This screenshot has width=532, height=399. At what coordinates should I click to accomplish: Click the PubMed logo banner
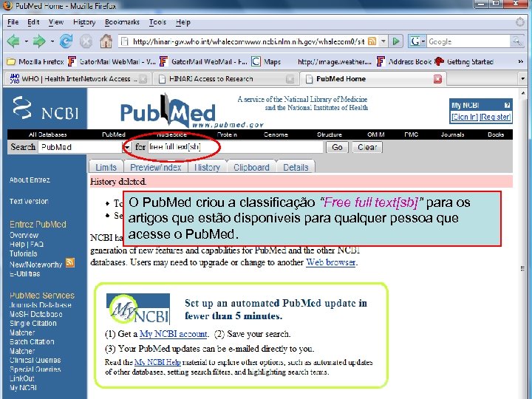click(191, 112)
